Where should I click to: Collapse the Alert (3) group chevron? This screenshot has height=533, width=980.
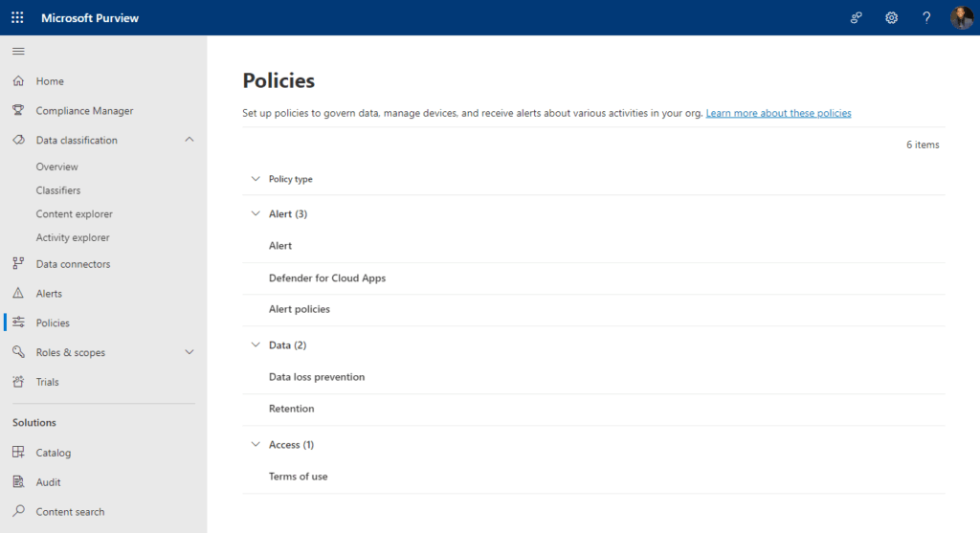(x=256, y=213)
